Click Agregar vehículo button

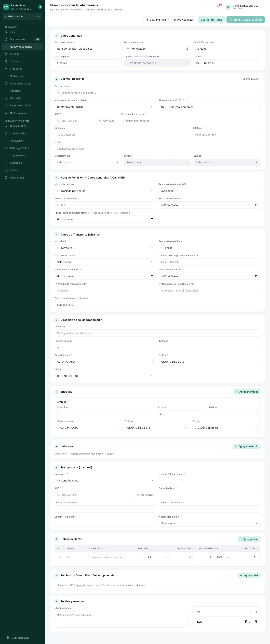coord(246,446)
